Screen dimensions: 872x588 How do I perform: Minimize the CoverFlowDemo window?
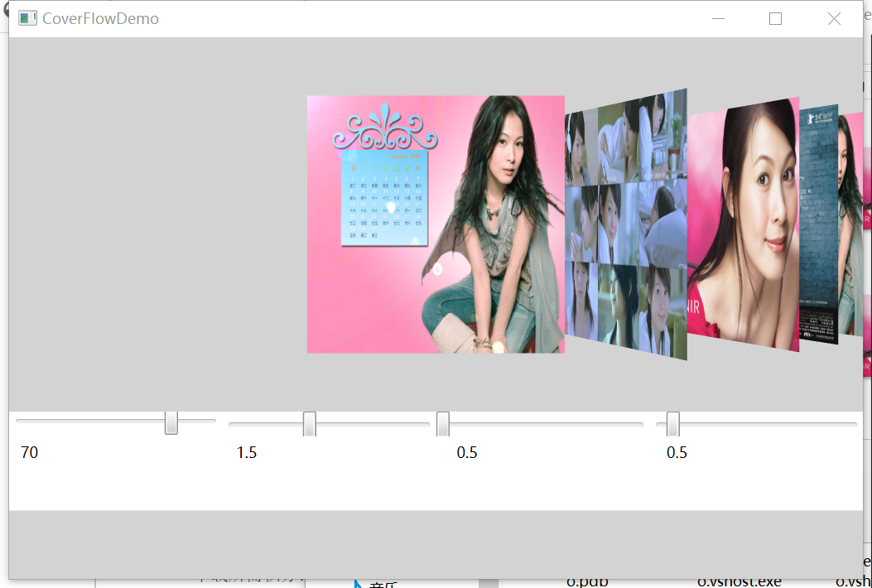pyautogui.click(x=718, y=18)
